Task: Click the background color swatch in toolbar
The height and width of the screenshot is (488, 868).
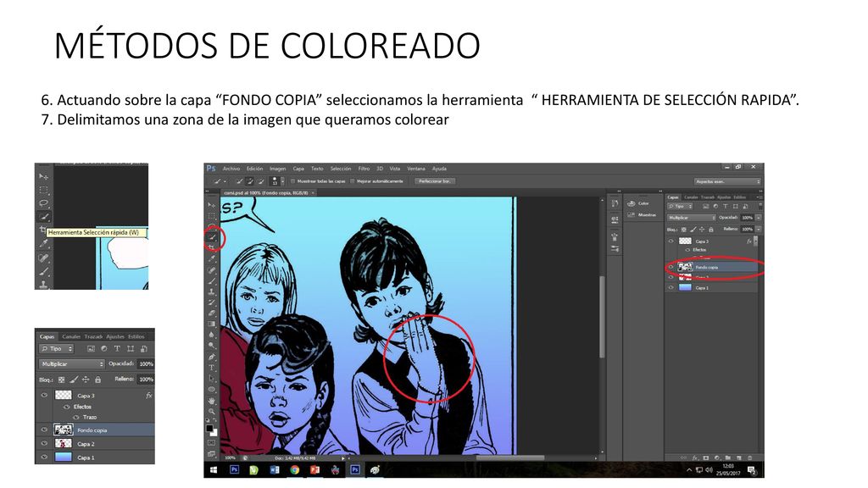Action: pyautogui.click(x=214, y=433)
